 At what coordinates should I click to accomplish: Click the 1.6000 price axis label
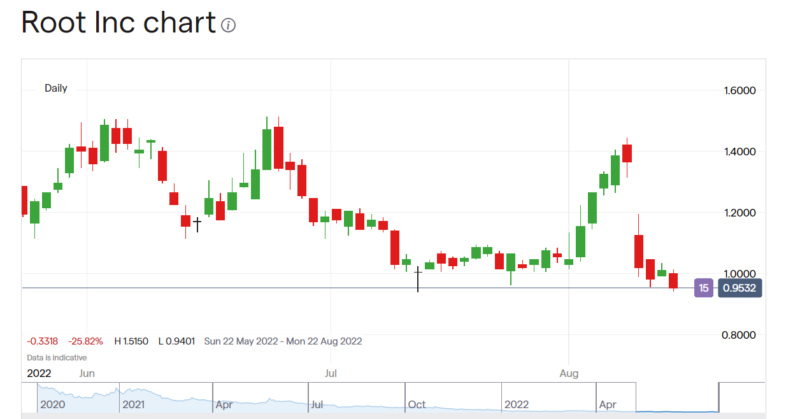[739, 91]
